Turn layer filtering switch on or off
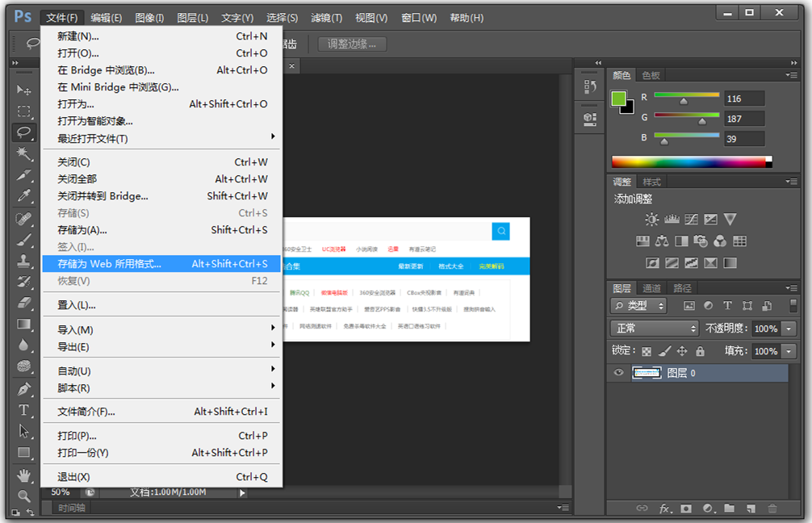Screen dimensions: 812x523 point(793,306)
